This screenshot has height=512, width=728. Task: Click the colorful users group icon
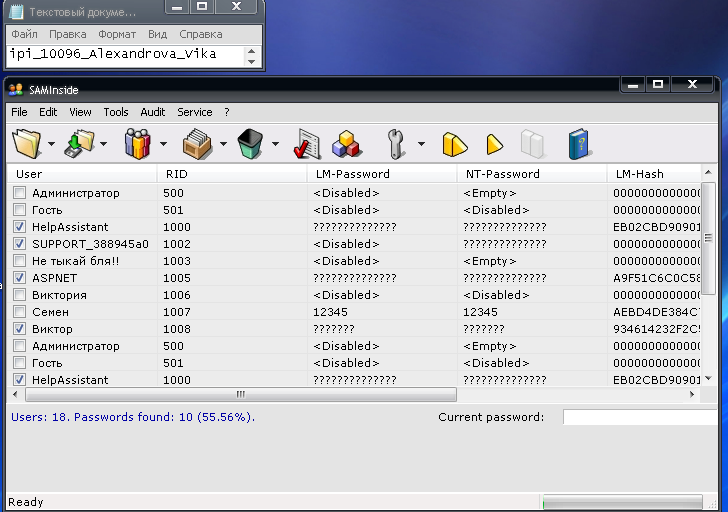point(138,144)
